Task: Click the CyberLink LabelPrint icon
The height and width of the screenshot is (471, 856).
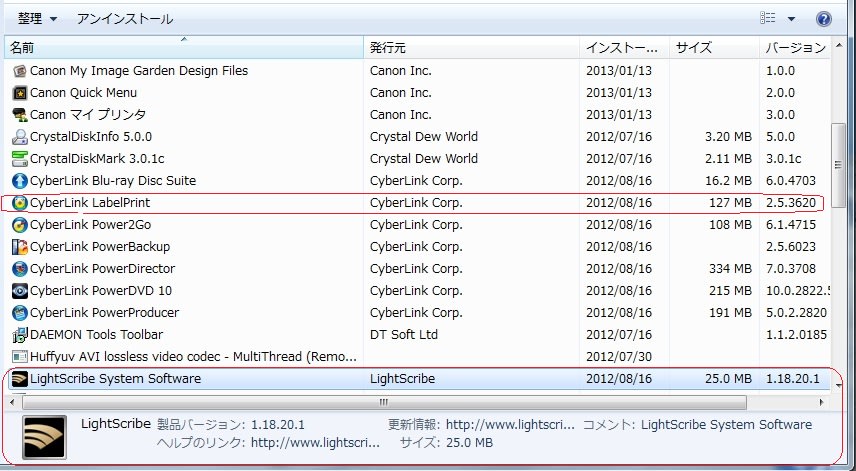Action: coord(20,203)
